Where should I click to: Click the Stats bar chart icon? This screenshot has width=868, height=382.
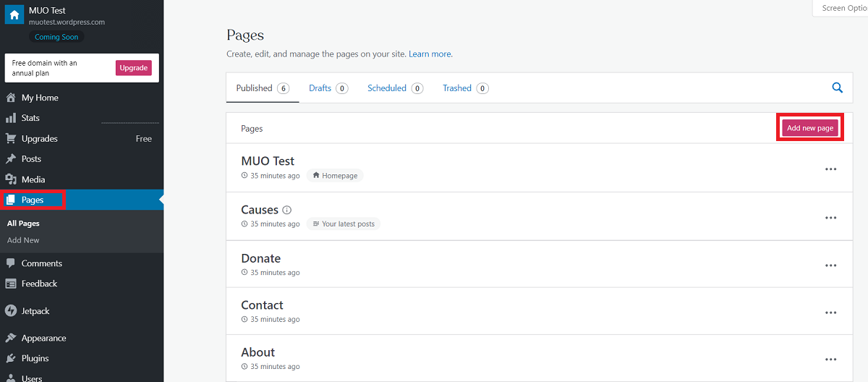click(11, 118)
